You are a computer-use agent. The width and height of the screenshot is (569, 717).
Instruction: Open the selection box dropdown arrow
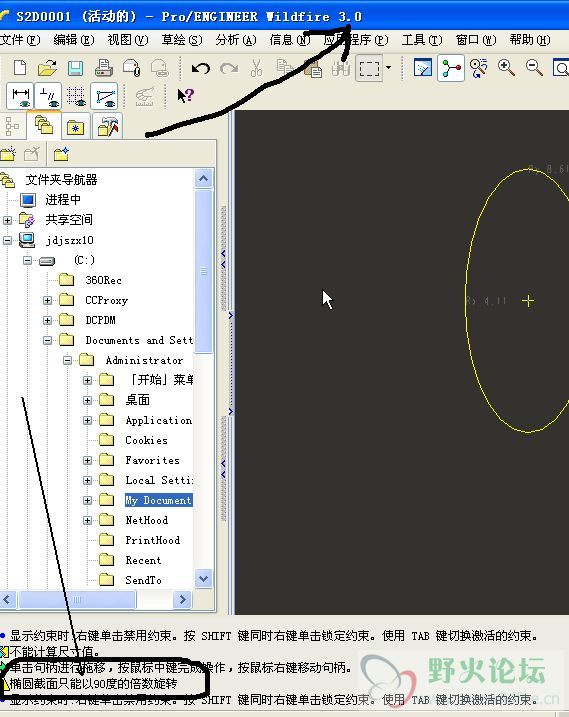[x=388, y=68]
